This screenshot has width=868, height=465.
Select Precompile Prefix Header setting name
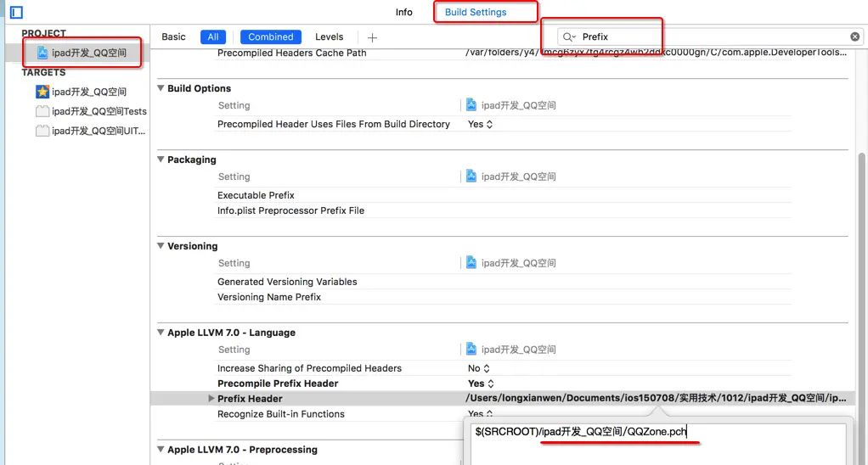pos(278,384)
